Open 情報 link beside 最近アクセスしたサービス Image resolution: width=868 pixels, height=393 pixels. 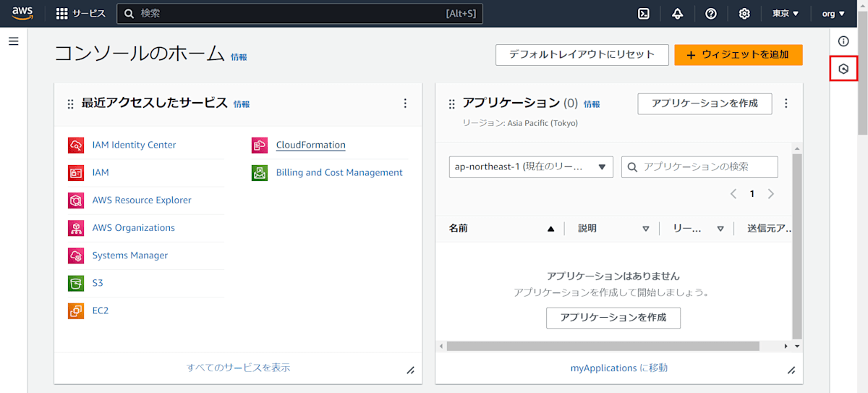pos(242,104)
